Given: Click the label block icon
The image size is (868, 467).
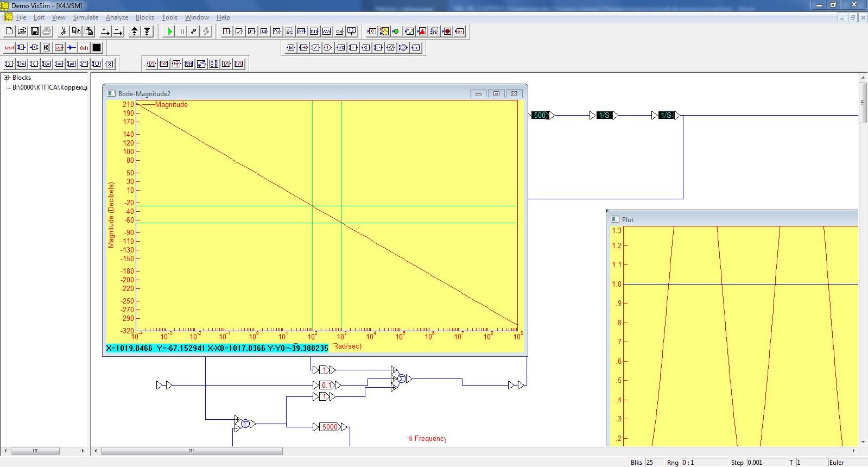Looking at the screenshot, I should pyautogui.click(x=9, y=48).
